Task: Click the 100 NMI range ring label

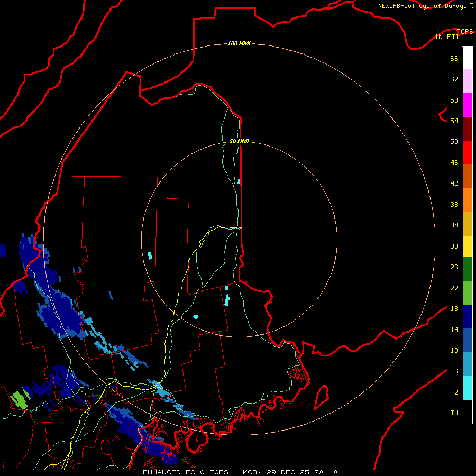Action: point(239,43)
